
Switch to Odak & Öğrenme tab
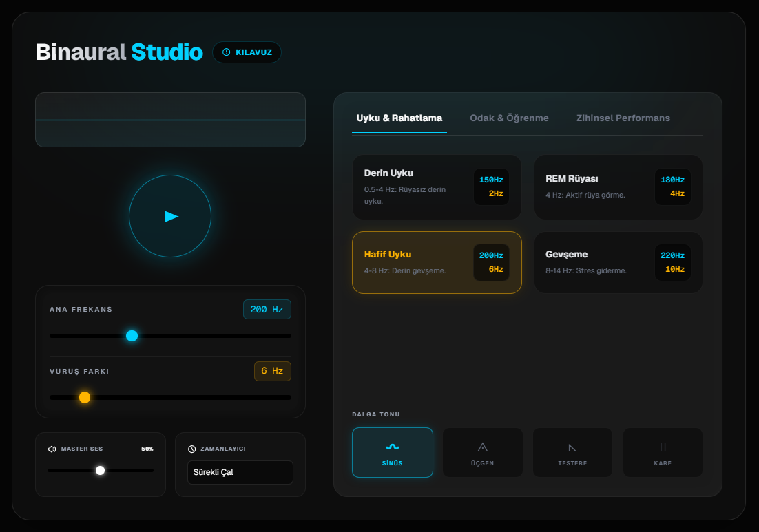509,118
